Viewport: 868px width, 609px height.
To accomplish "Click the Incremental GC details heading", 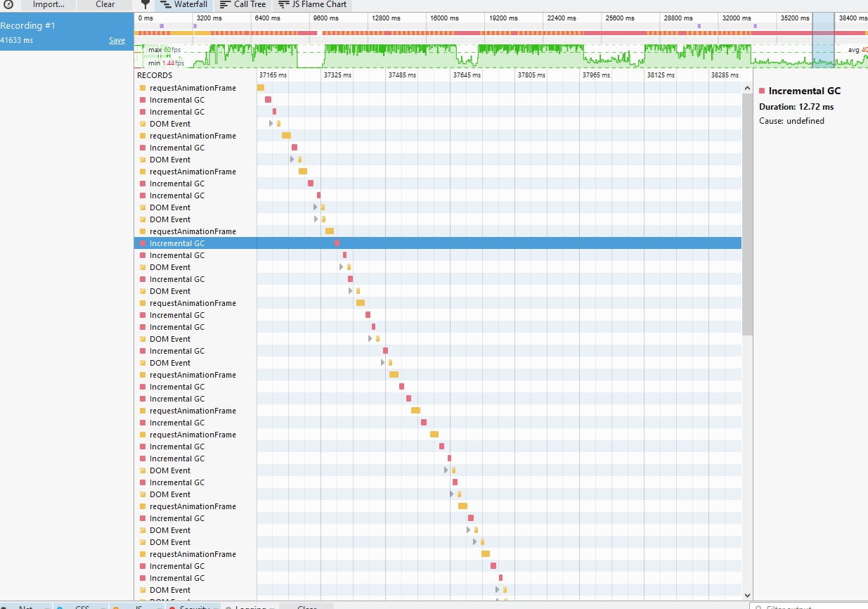I will 804,91.
